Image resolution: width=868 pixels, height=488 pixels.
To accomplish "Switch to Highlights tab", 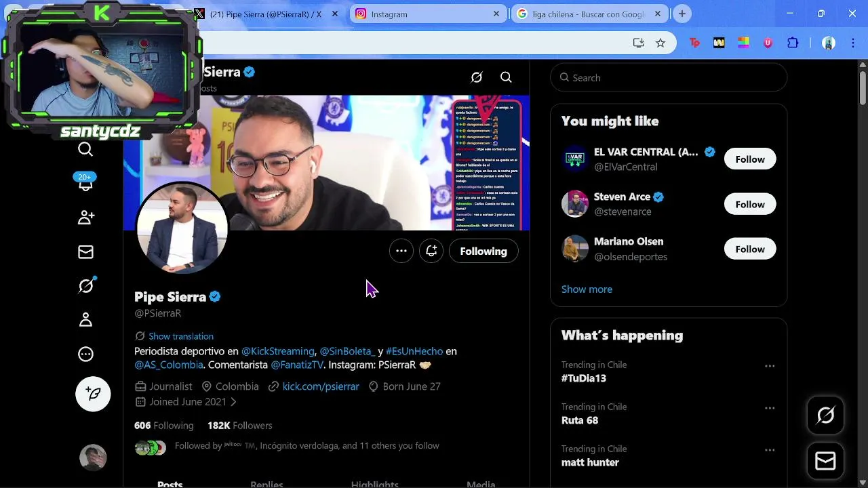I will tap(374, 483).
